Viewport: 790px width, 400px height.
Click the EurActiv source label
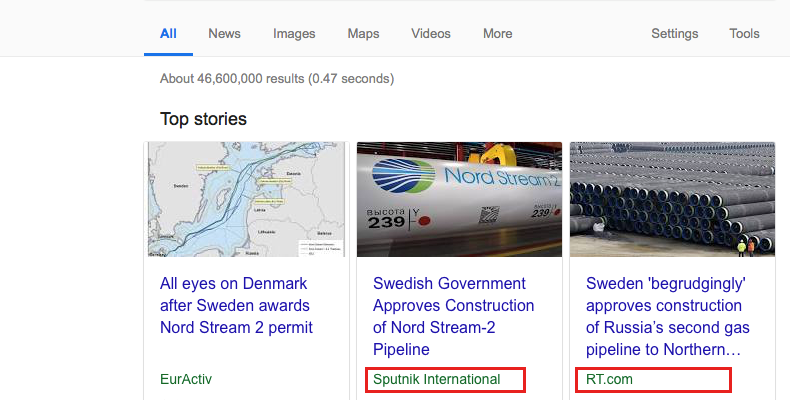(x=186, y=379)
